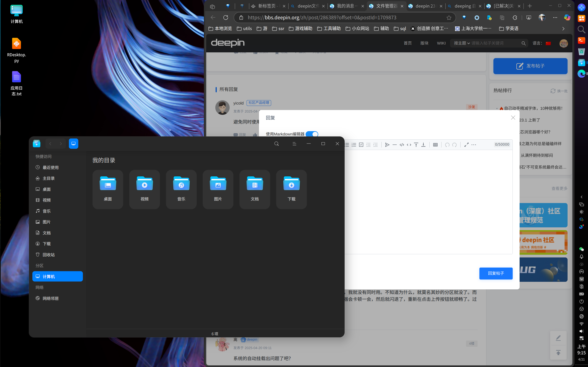Open the 游戏辅助 bookmark folder

pyautogui.click(x=301, y=29)
